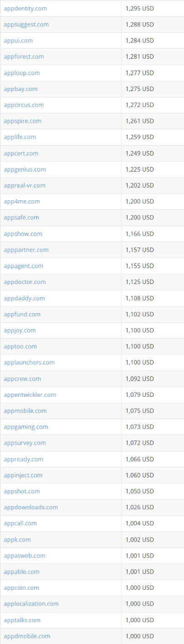This screenshot has height=644, width=184.
Task: Click the appreal-vr.com link
Action: [x=25, y=185]
